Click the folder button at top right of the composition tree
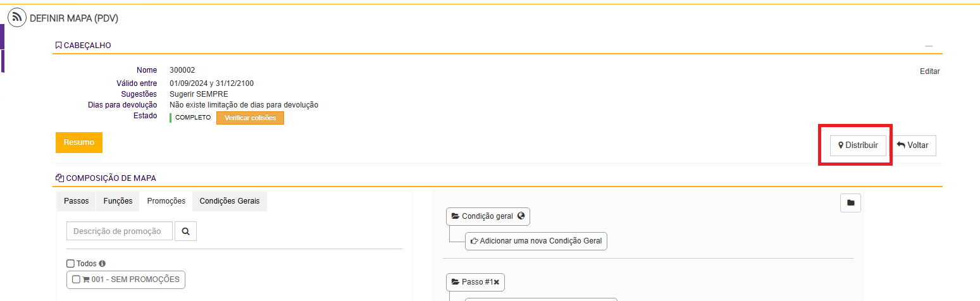Viewport: 980px width, 301px height. [850, 203]
